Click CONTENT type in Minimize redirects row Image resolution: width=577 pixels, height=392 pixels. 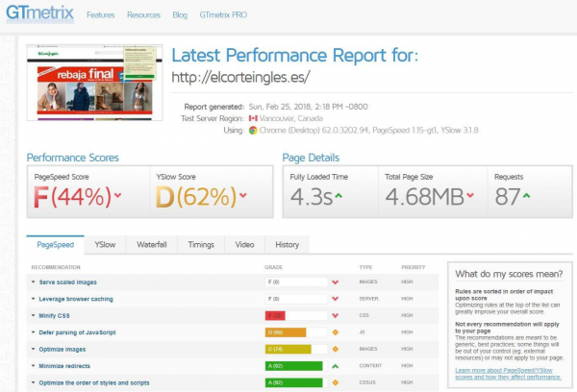pos(370,366)
